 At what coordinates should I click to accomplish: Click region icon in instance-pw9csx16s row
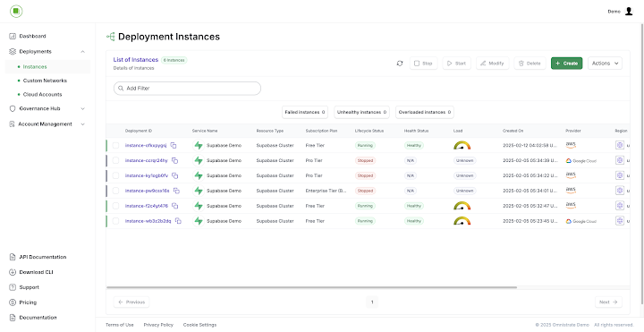pyautogui.click(x=619, y=191)
